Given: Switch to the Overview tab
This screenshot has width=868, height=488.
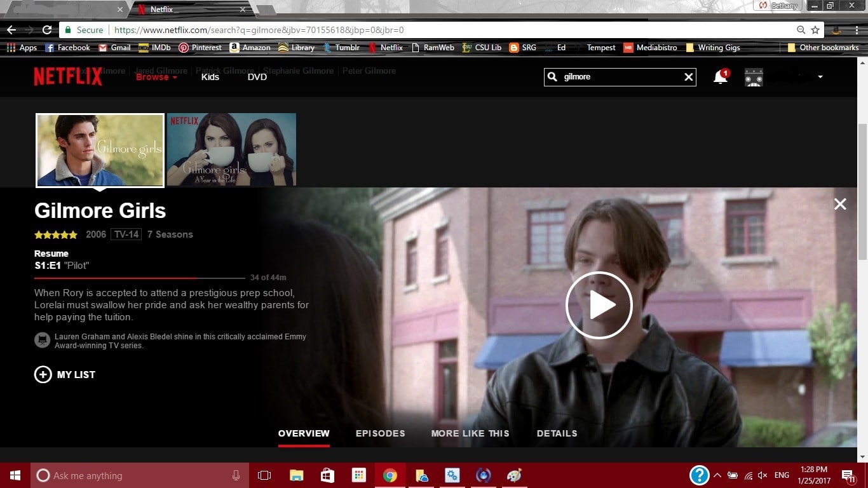Looking at the screenshot, I should [304, 433].
